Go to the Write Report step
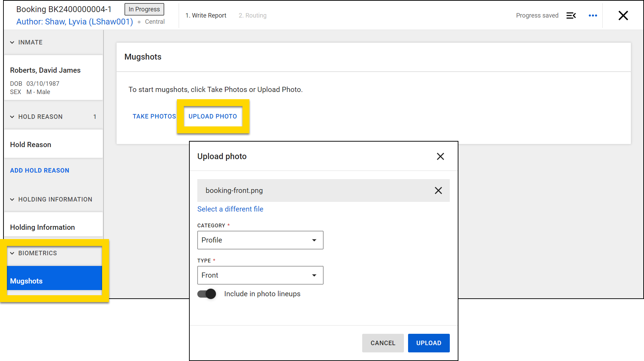Image resolution: width=644 pixels, height=361 pixels. [206, 16]
